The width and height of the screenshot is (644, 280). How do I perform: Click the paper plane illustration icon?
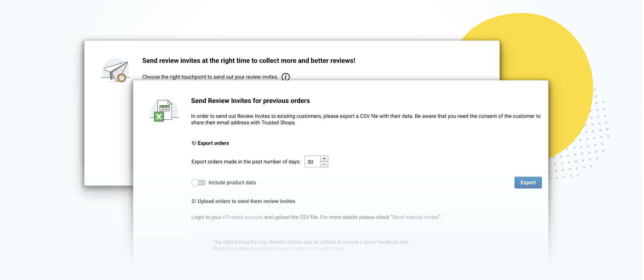pos(116,70)
